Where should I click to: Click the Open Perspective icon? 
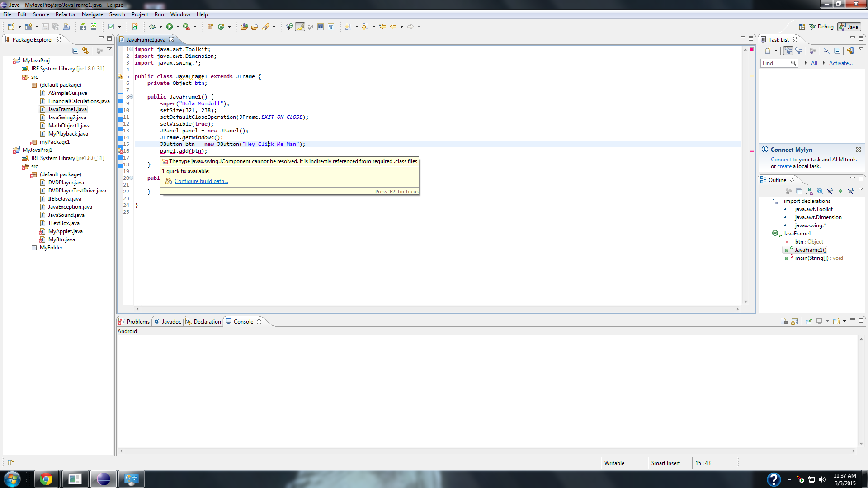pyautogui.click(x=802, y=27)
